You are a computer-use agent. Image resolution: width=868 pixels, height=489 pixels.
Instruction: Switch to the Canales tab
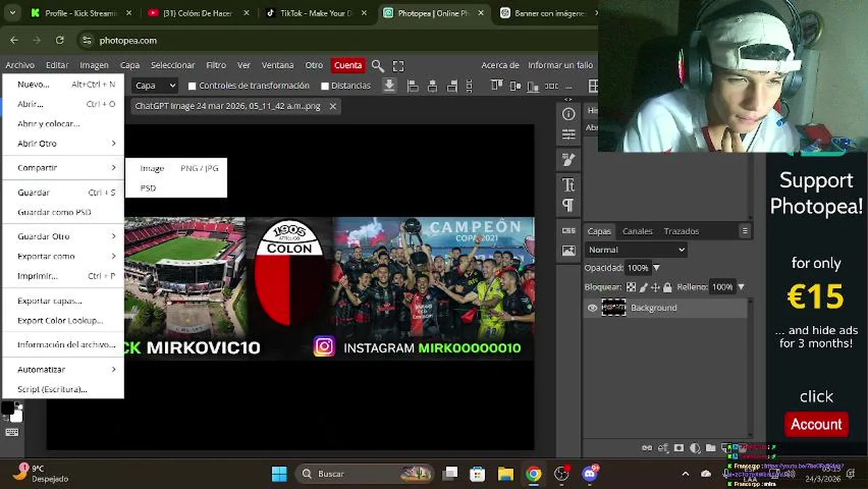638,231
